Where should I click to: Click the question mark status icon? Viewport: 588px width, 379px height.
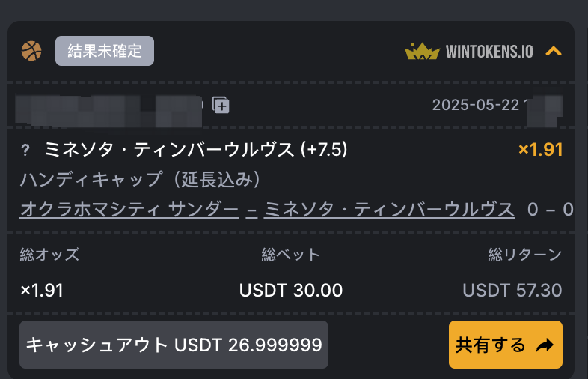coord(25,151)
